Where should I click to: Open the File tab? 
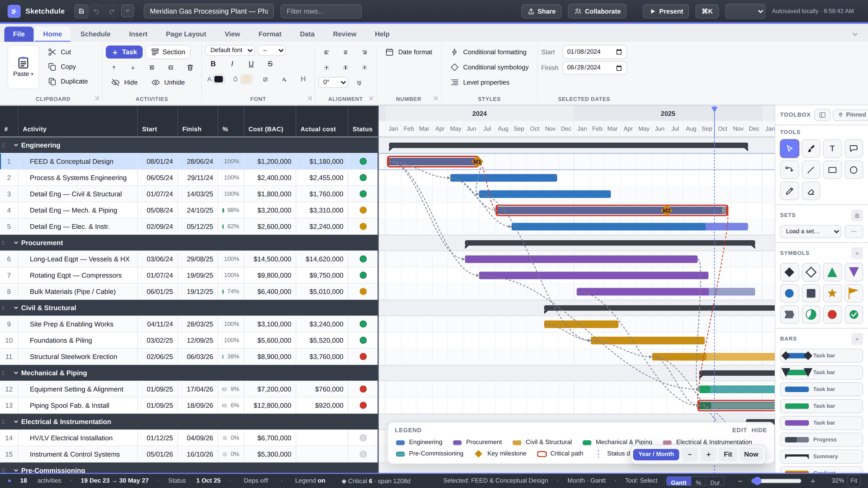click(x=19, y=34)
